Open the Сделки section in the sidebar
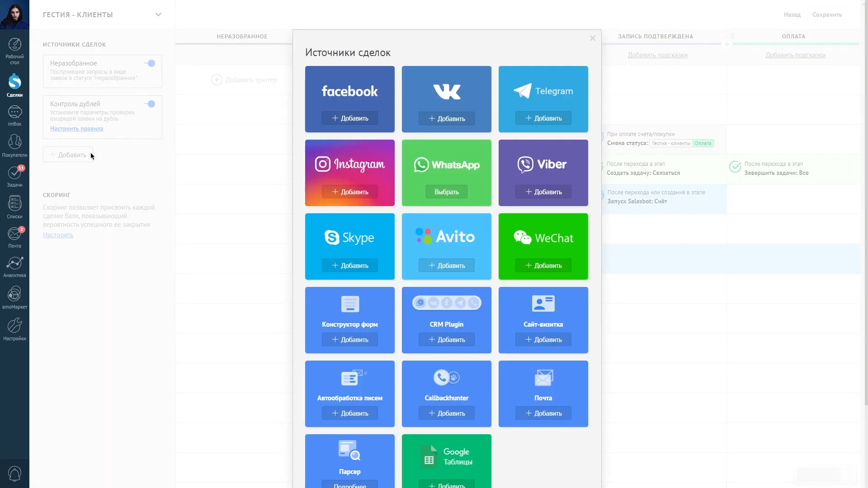 click(x=14, y=86)
